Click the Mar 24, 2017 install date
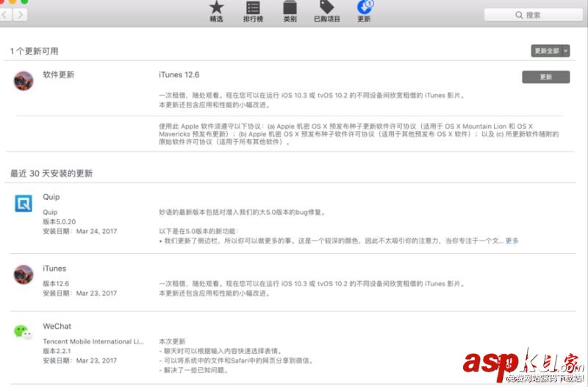Screen dimensions: 588x387 (96, 231)
